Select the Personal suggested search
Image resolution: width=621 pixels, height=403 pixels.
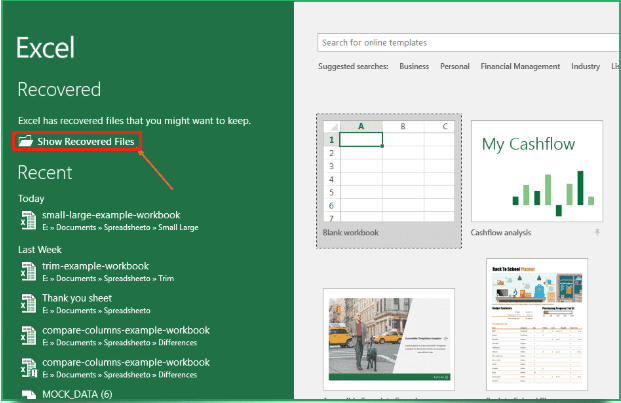tap(454, 67)
